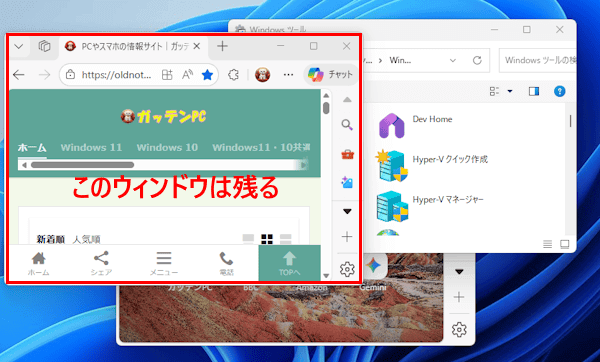Open the ホーム nav tab

[x=32, y=148]
